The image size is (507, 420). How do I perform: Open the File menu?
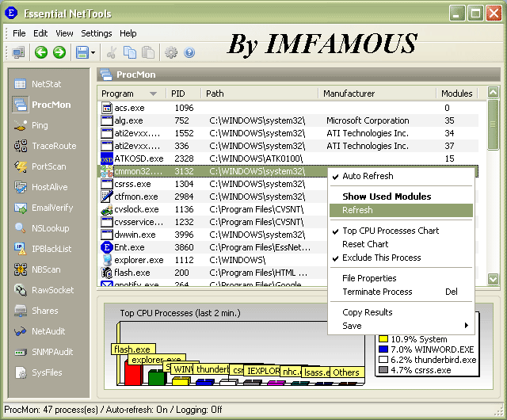pos(19,33)
